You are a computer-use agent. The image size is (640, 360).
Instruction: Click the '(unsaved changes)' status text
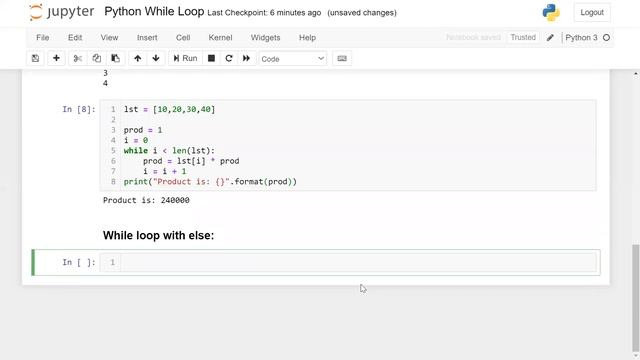pyautogui.click(x=362, y=13)
